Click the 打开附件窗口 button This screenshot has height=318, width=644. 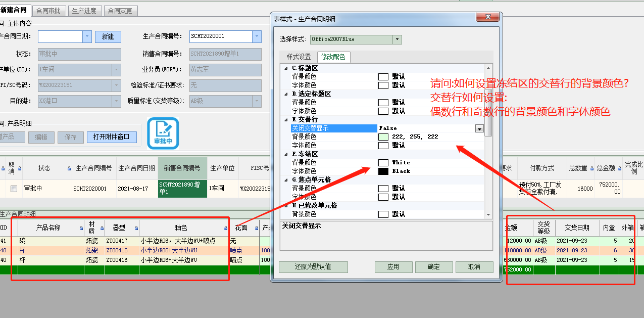point(112,137)
